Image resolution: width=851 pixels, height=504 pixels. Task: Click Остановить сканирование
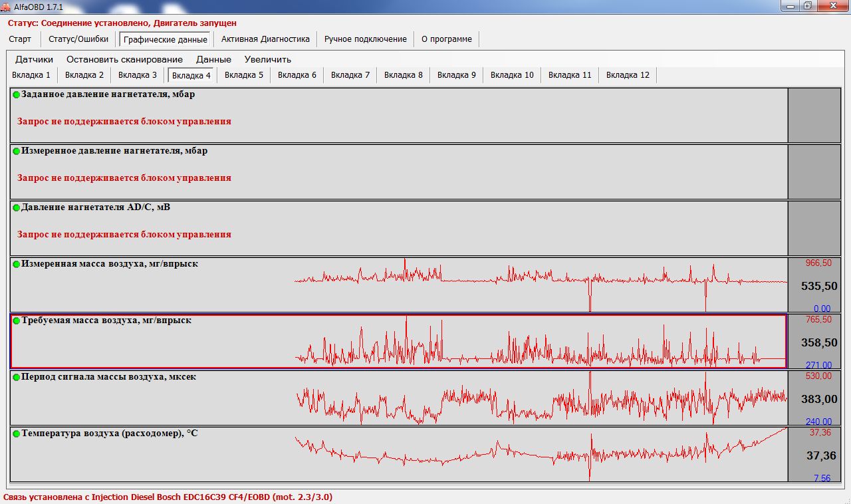click(124, 59)
